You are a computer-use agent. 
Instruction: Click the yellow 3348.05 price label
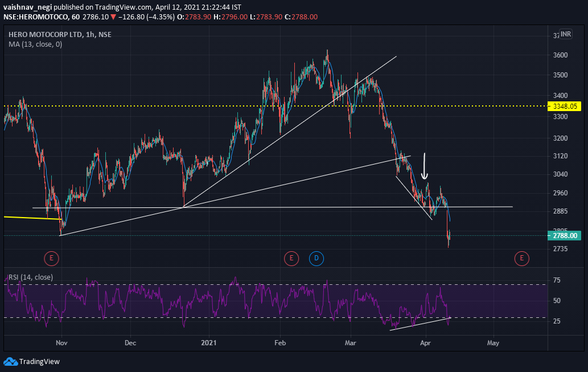click(x=564, y=106)
